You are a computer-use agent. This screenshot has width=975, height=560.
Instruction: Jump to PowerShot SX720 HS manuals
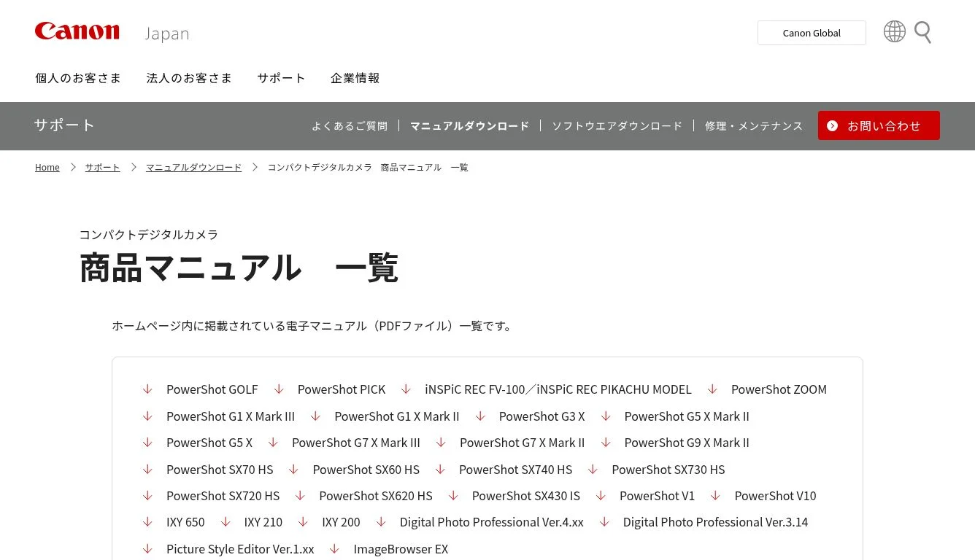(x=223, y=496)
